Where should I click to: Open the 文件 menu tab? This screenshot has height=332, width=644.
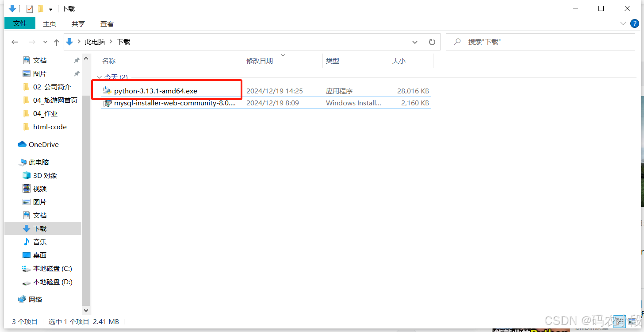click(x=20, y=23)
